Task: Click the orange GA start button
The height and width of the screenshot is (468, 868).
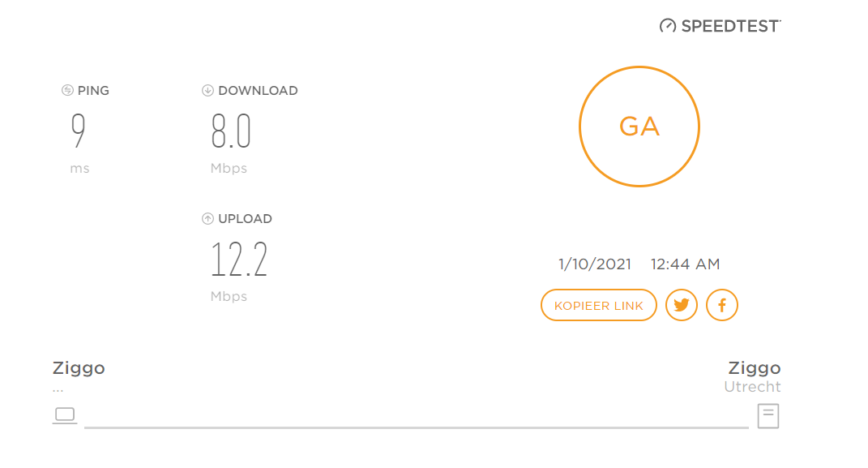Action: 639,127
